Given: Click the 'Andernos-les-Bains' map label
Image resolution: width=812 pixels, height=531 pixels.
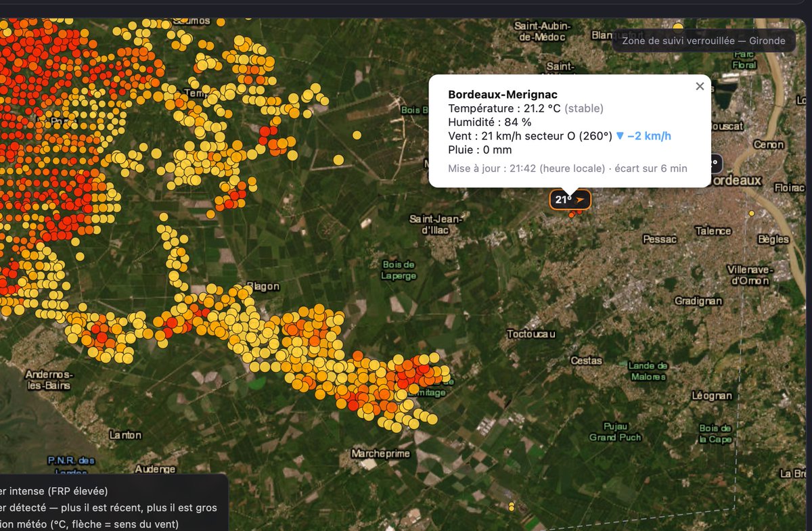Looking at the screenshot, I should (49, 379).
